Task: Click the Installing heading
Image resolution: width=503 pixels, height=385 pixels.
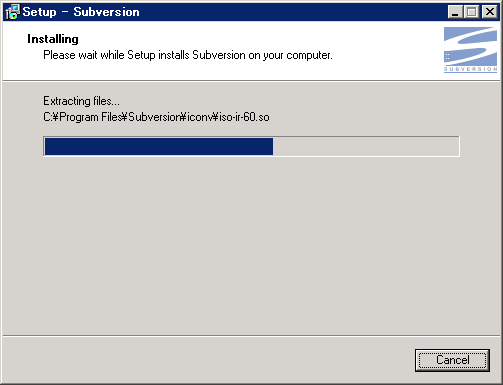Action: click(53, 39)
